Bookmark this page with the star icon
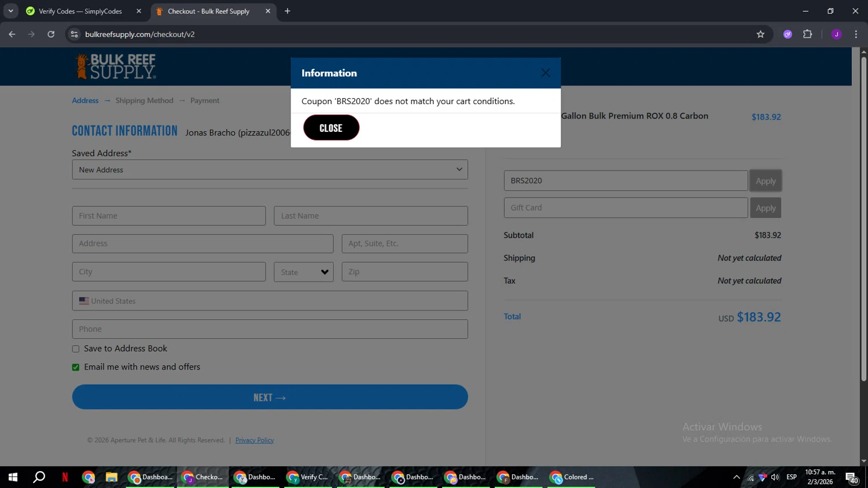Screen dimensions: 868x488 tap(760, 34)
